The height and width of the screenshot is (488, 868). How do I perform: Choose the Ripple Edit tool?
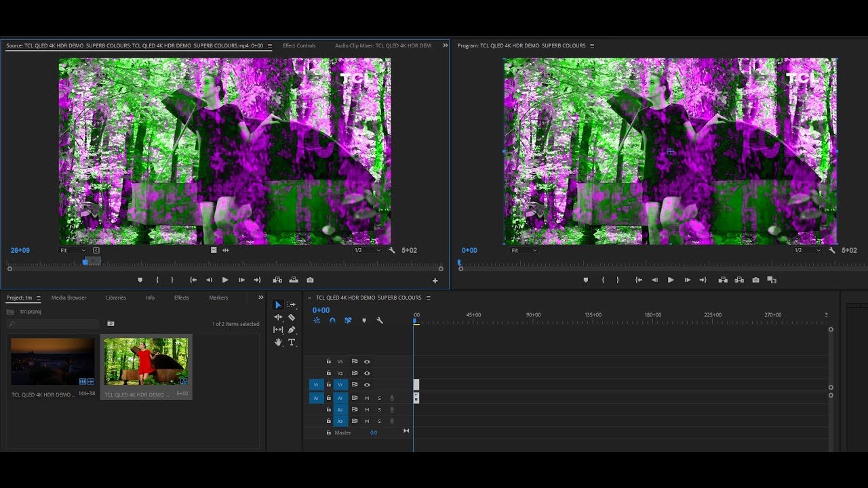[278, 317]
